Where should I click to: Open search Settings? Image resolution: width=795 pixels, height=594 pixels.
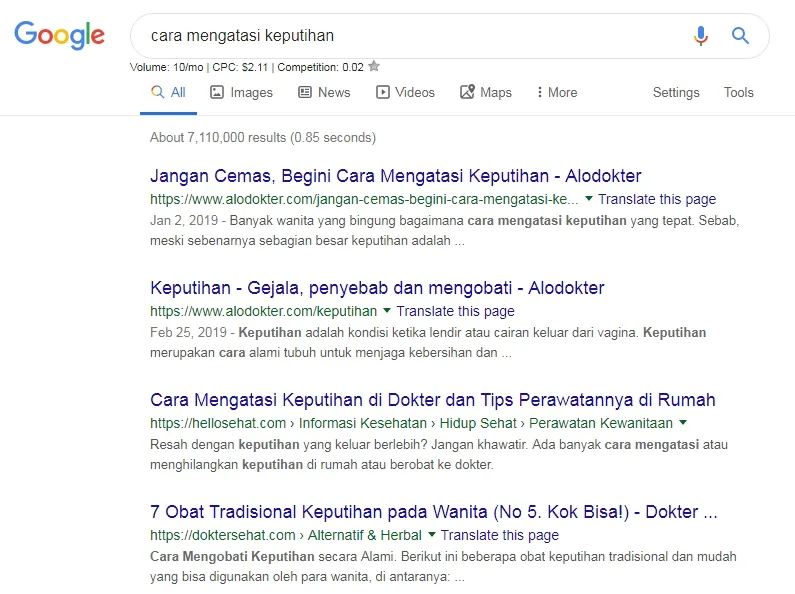tap(676, 92)
